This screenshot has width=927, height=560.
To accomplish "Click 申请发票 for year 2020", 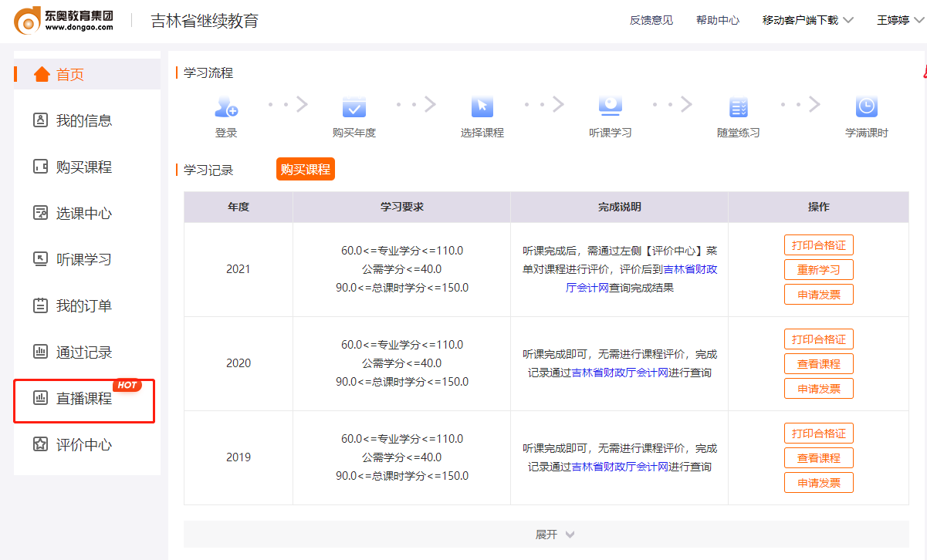I will coord(819,389).
